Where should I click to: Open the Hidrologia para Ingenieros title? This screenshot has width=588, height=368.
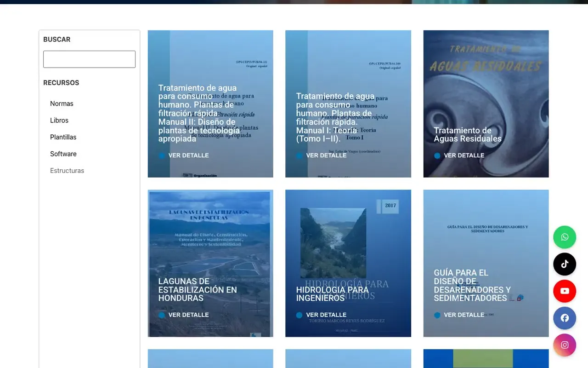pos(333,294)
